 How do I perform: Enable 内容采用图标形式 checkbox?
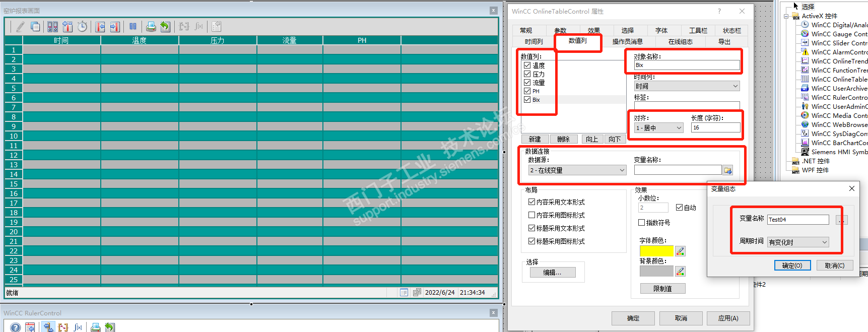point(531,215)
